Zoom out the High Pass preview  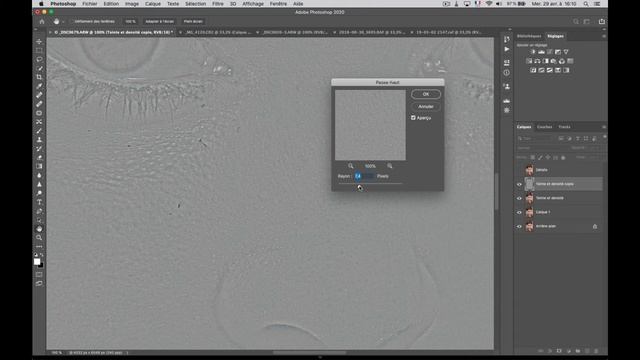coord(351,166)
